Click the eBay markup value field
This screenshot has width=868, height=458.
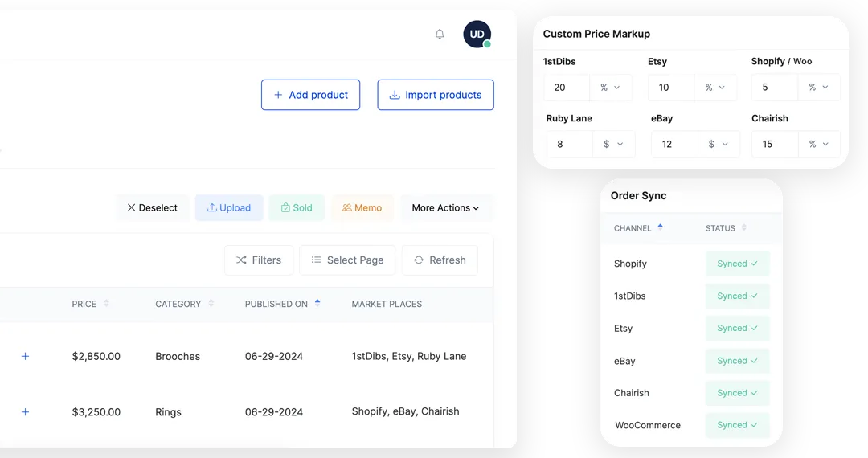pyautogui.click(x=674, y=145)
